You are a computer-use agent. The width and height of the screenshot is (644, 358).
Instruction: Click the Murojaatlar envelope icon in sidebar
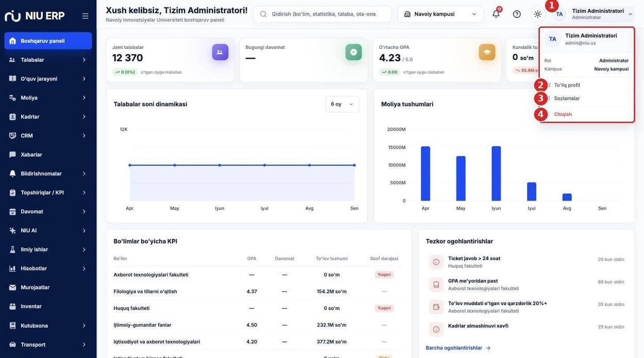pyautogui.click(x=12, y=287)
